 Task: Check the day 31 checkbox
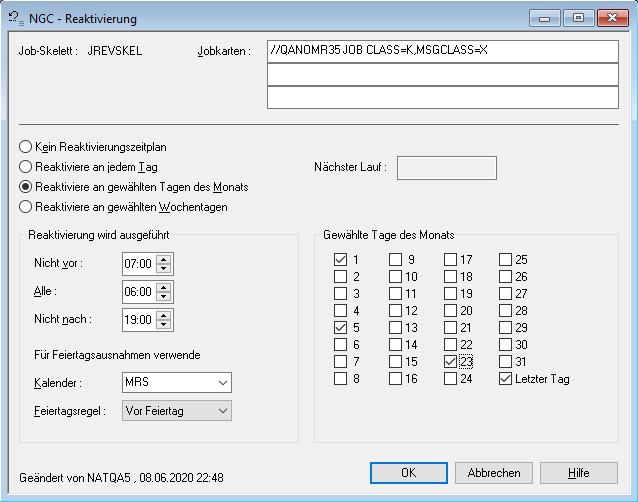[x=506, y=362]
